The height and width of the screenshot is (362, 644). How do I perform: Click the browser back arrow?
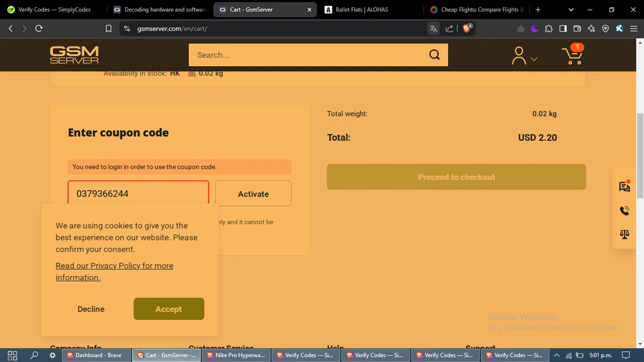(x=11, y=28)
